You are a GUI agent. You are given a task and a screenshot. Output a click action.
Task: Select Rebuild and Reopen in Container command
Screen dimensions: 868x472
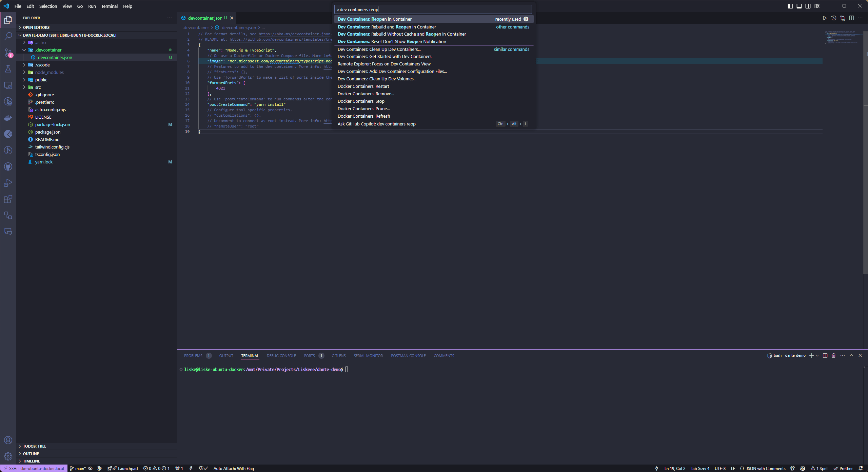coord(434,27)
